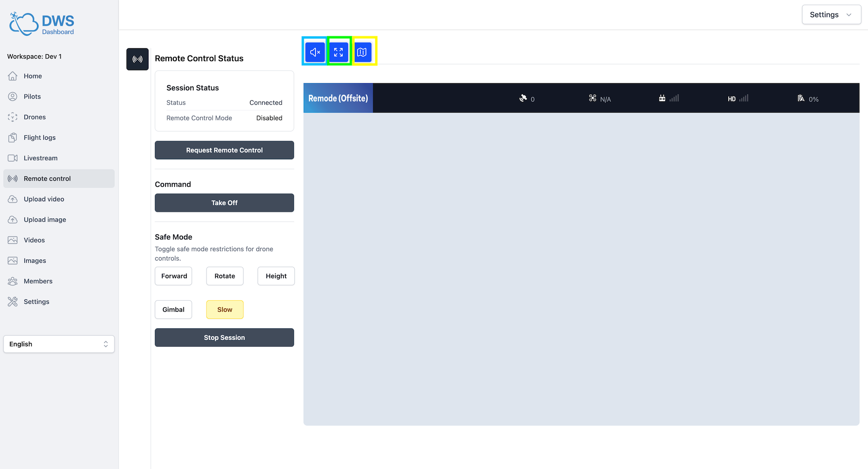Open the map view icon button
Viewport: 868px width, 469px height.
(362, 52)
